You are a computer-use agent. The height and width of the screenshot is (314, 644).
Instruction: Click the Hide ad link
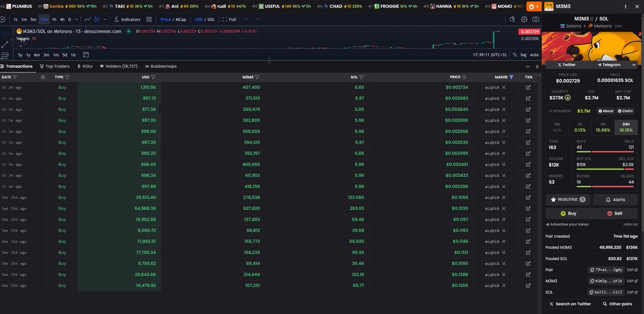(630, 224)
